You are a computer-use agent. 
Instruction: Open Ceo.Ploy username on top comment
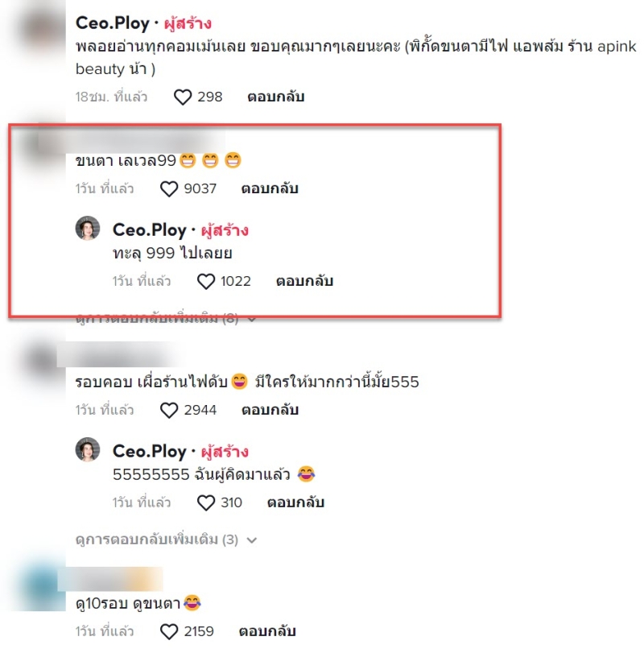[113, 23]
